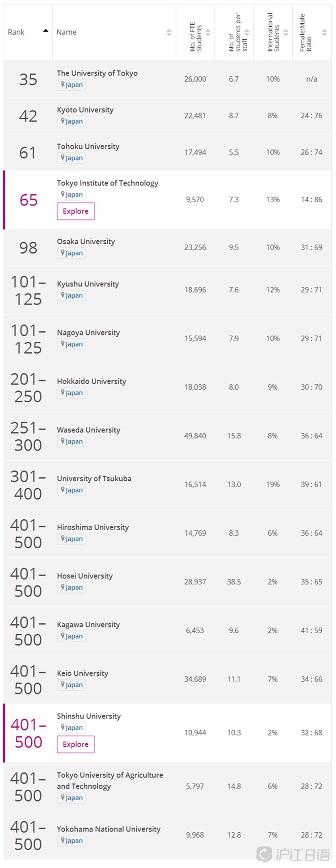Open University of Tsukuba link
The height and width of the screenshot is (868, 336).
[94, 479]
